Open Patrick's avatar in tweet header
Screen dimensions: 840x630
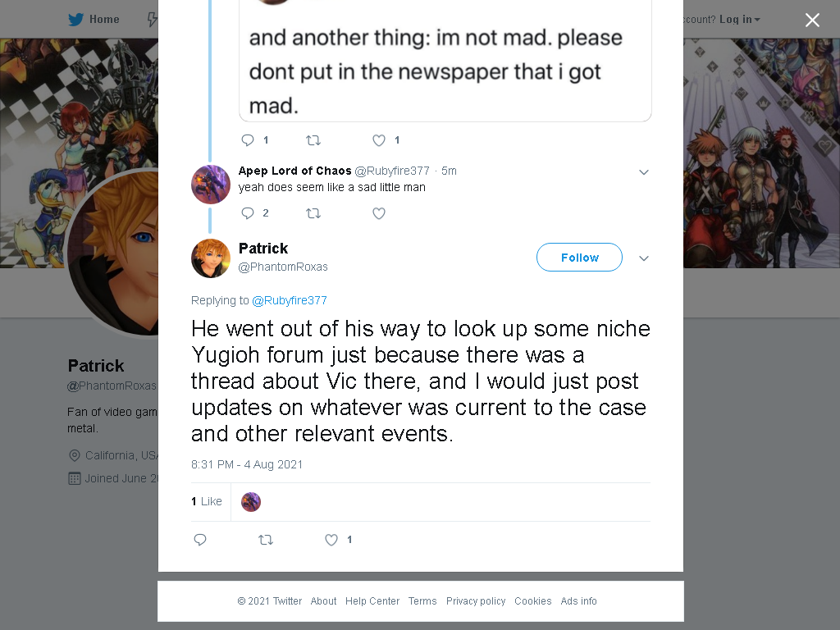[x=211, y=258]
